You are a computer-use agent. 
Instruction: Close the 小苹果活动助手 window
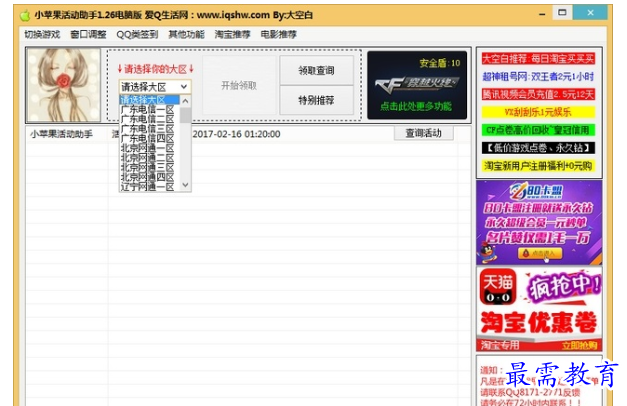click(590, 13)
